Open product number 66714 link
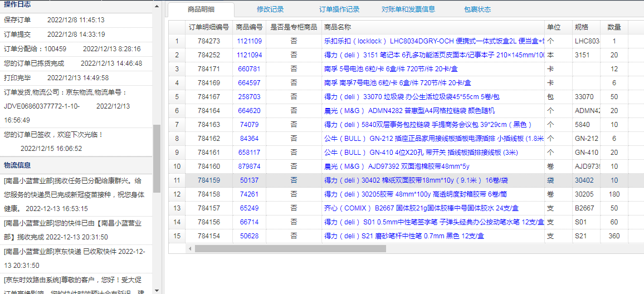This screenshot has height=294, width=644. 250,222
